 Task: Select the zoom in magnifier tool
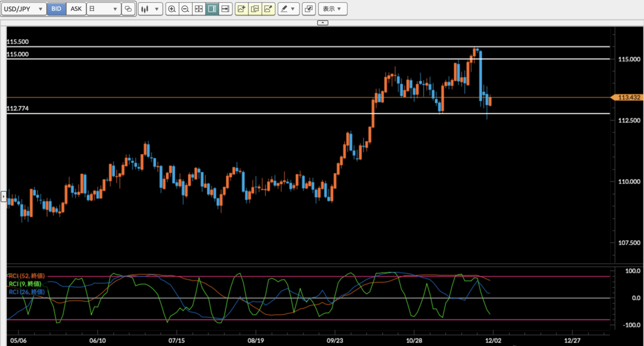point(172,9)
